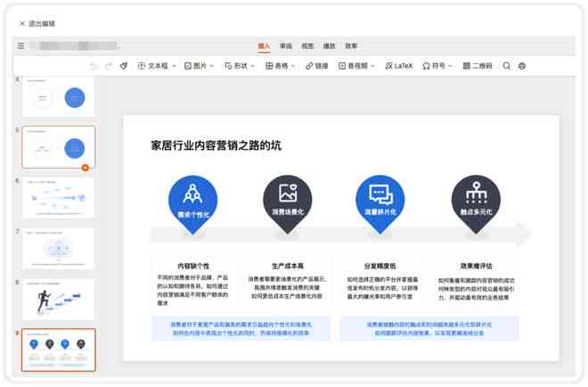This screenshot has height=387, width=588.
Task: Select slide 9 thumbnail with four pins
Action: pos(59,350)
